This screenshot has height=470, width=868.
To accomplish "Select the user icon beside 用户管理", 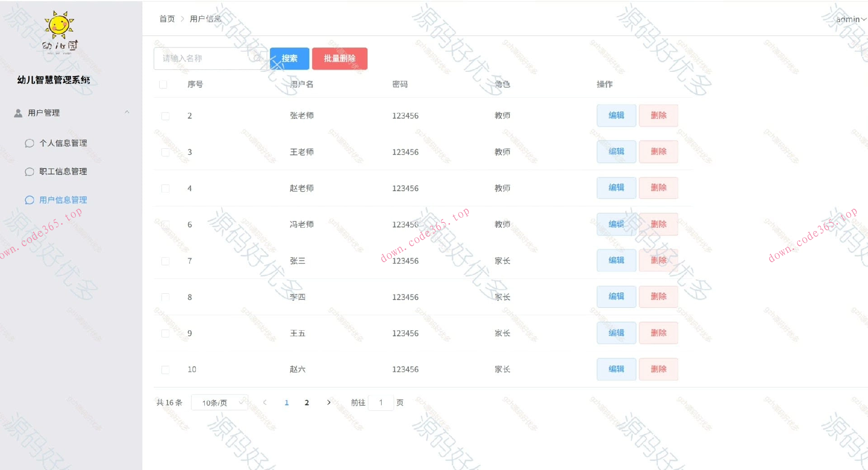I will tap(18, 113).
